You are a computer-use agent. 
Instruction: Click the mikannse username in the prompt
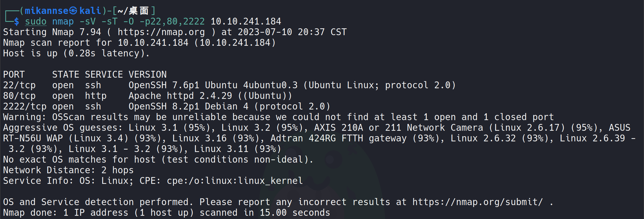click(x=46, y=11)
